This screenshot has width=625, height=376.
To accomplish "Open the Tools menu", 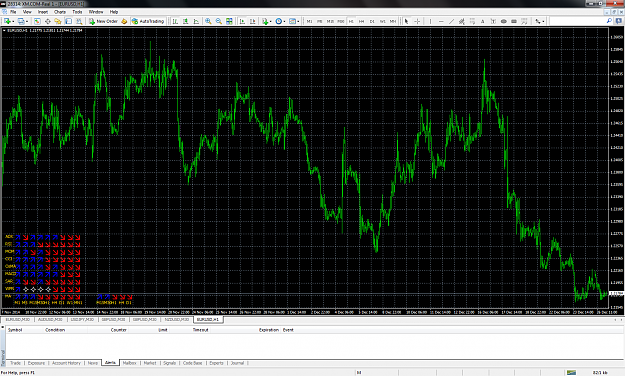I will coord(77,12).
